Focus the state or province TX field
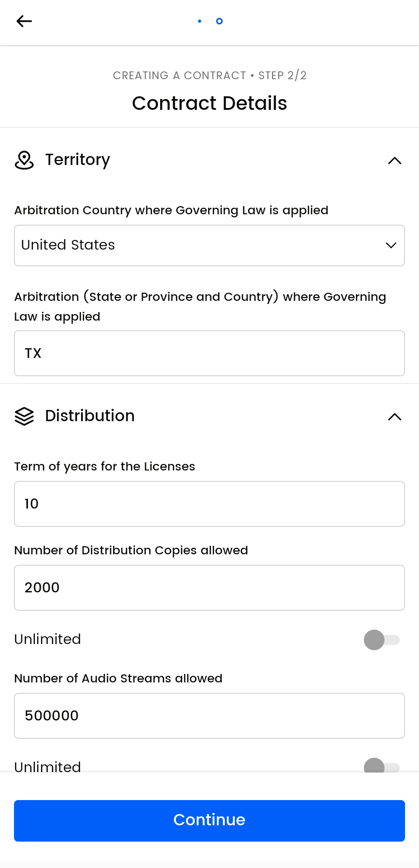This screenshot has width=419, height=868. click(209, 353)
